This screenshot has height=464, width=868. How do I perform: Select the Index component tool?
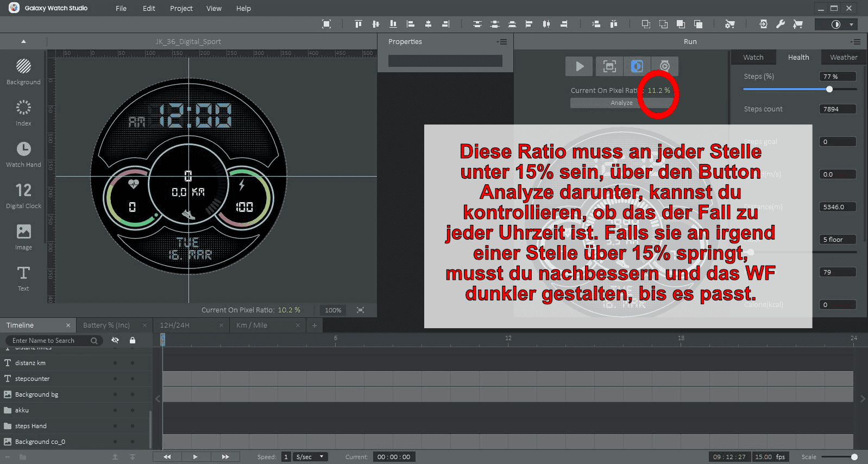click(23, 113)
